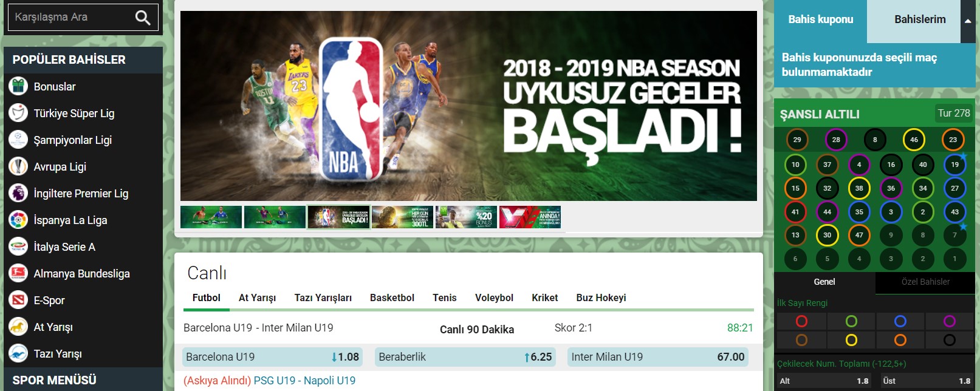Select the At Yarışı live tab

[257, 298]
